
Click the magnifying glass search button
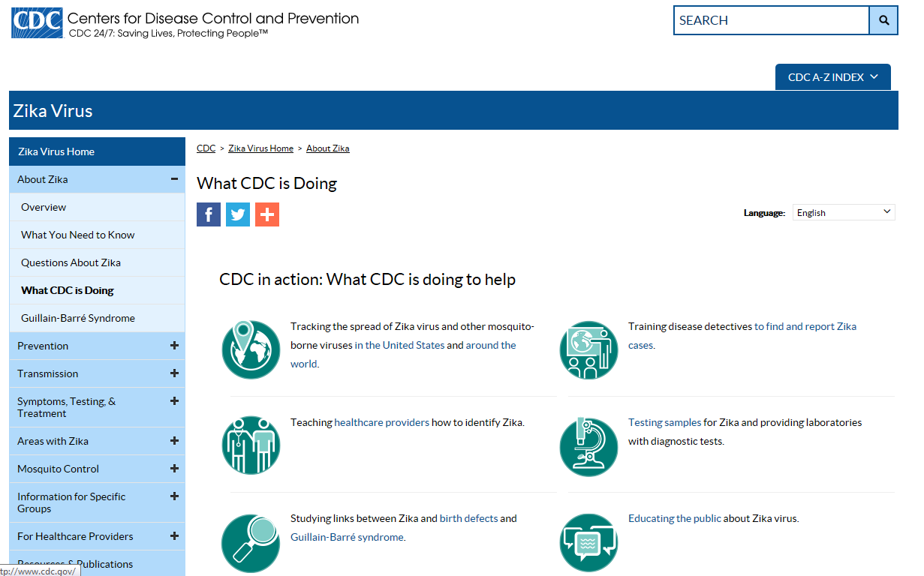(883, 20)
